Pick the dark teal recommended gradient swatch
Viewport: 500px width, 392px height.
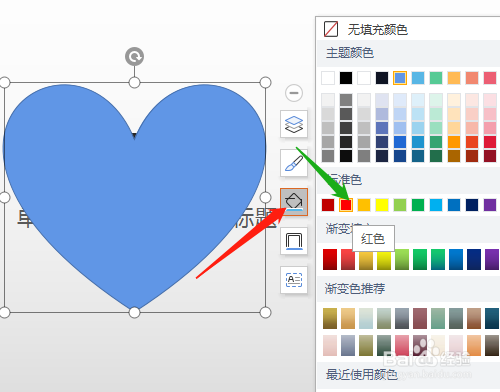coord(492,319)
